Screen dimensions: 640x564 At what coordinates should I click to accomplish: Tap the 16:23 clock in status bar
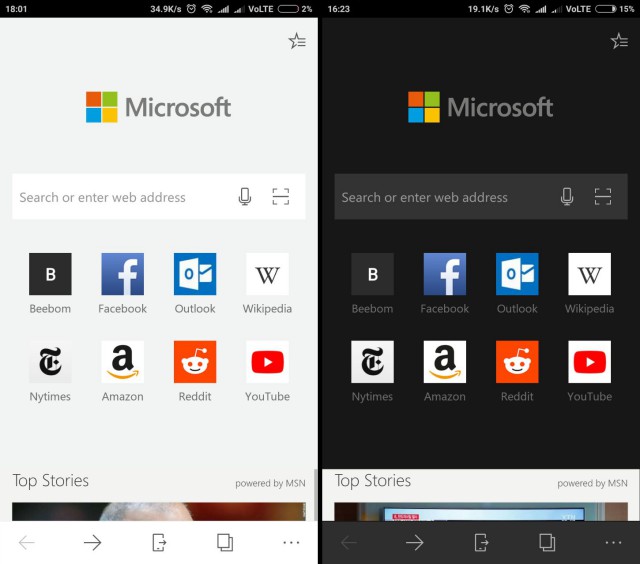click(338, 9)
